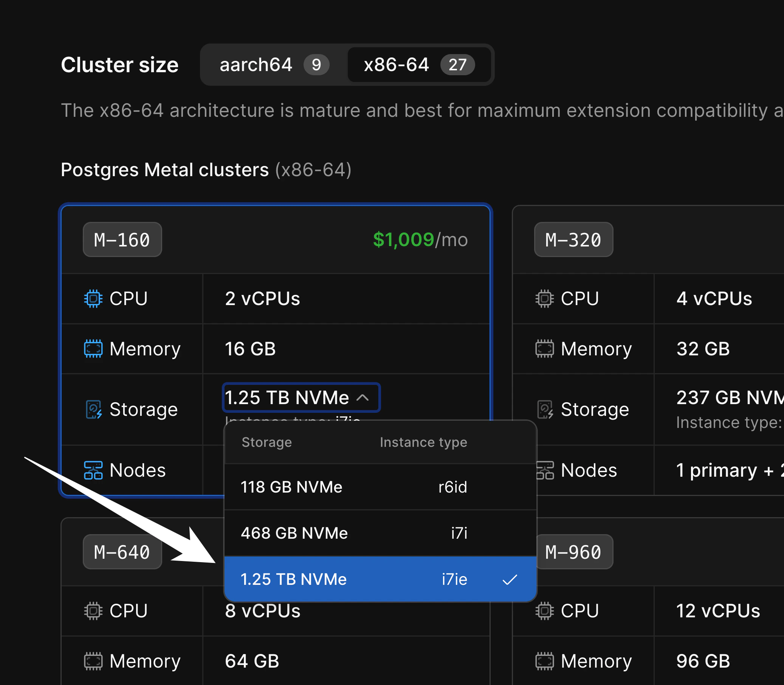784x685 pixels.
Task: Click the Nodes icon on the M-320 card
Action: click(x=544, y=470)
